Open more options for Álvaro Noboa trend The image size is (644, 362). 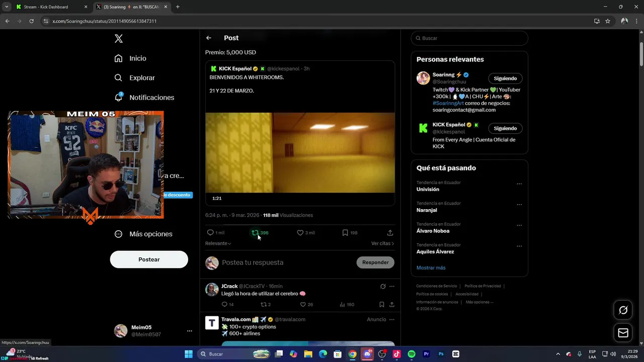point(519,226)
